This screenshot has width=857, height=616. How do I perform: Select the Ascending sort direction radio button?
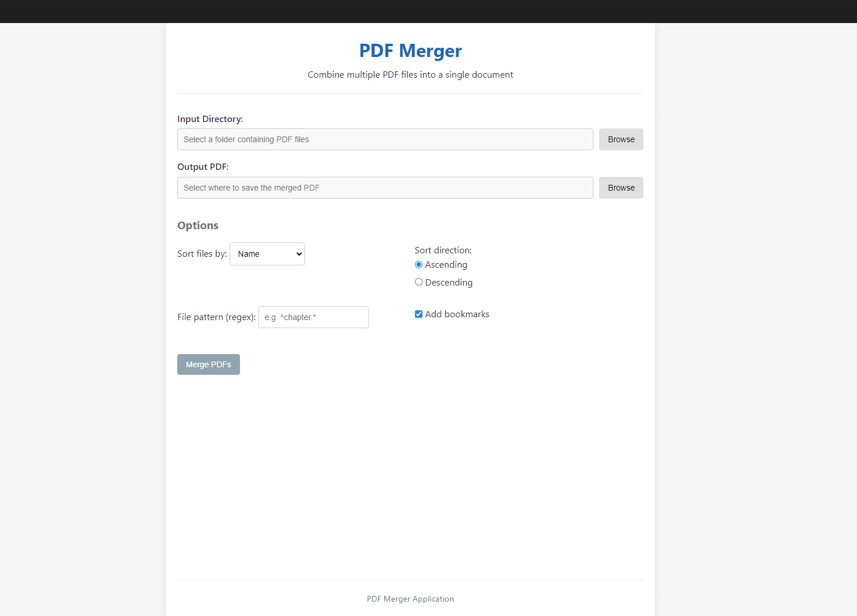point(418,265)
